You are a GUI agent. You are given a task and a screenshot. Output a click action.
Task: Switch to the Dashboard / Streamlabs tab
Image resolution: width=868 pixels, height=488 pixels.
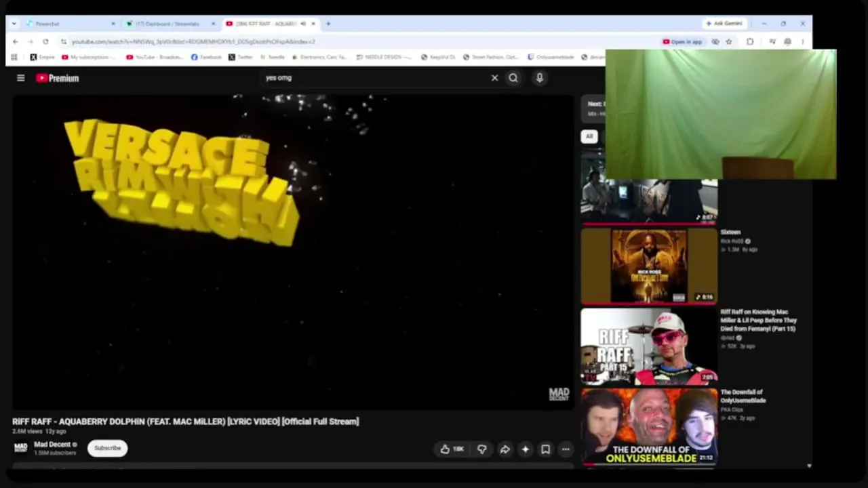pos(171,24)
